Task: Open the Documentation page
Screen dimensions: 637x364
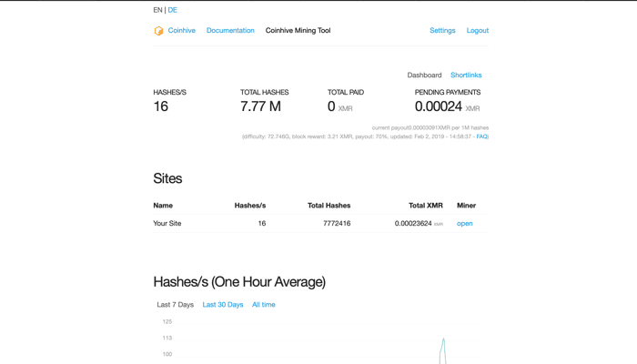Action: click(230, 30)
